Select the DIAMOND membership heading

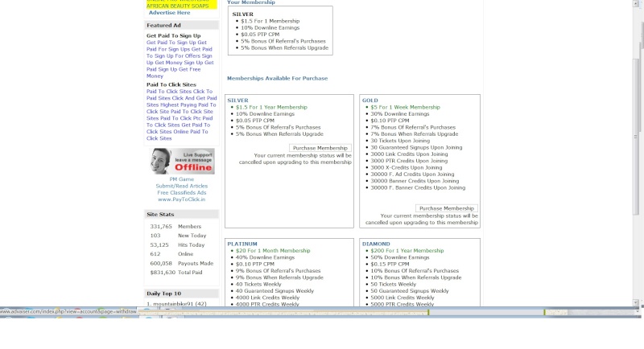coord(376,244)
